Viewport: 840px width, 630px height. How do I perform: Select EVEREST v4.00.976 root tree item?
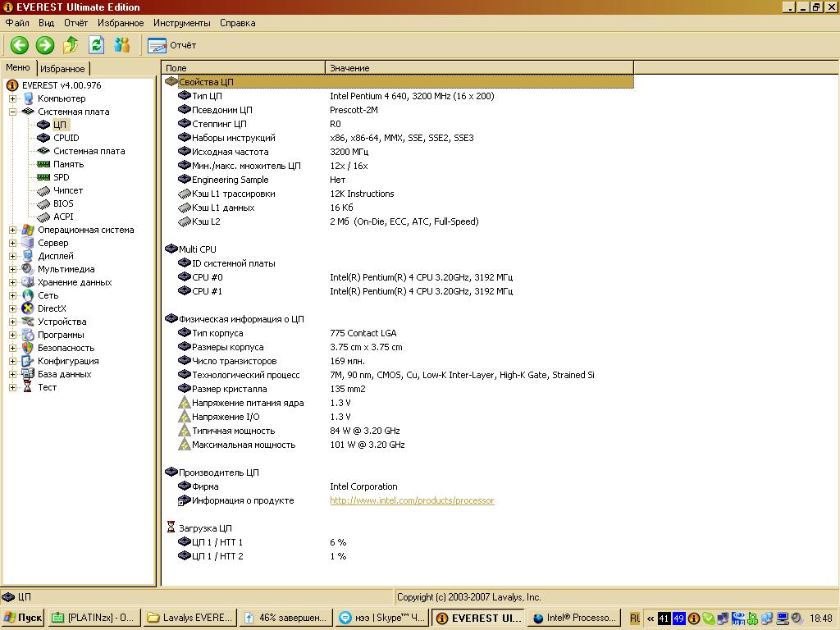[x=61, y=85]
